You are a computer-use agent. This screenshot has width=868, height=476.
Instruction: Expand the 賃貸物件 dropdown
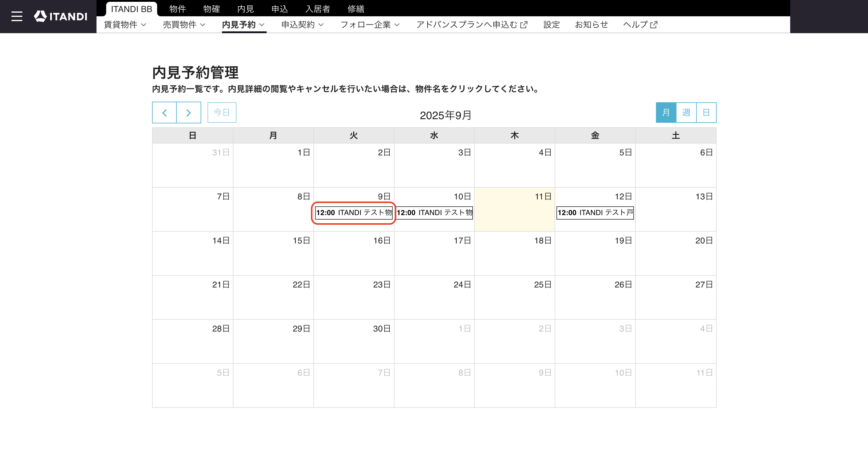tap(125, 25)
